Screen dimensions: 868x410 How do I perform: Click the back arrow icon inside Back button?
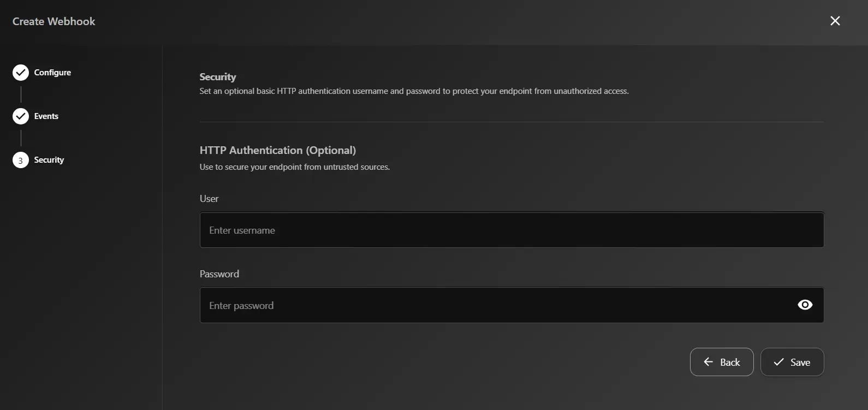click(708, 362)
